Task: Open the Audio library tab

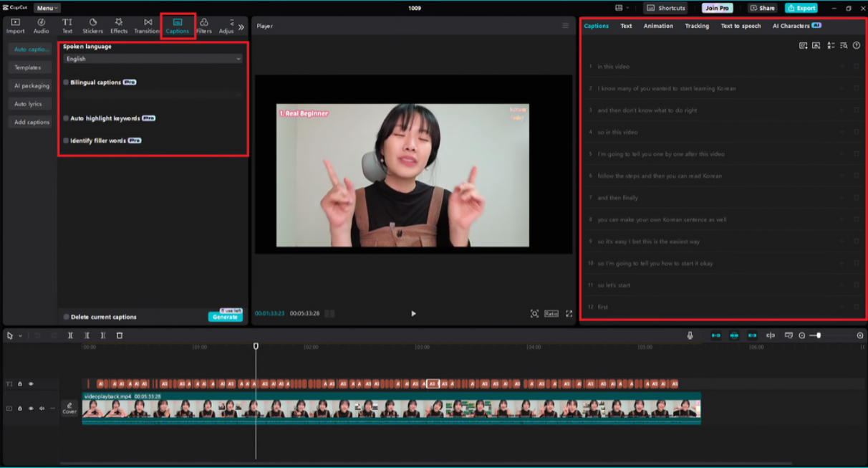Action: tap(41, 27)
